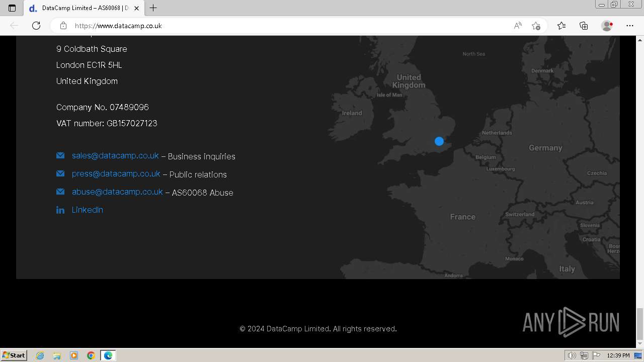
Task: Click the '© 2024 DataCamp Limited' footer text
Action: [285, 329]
